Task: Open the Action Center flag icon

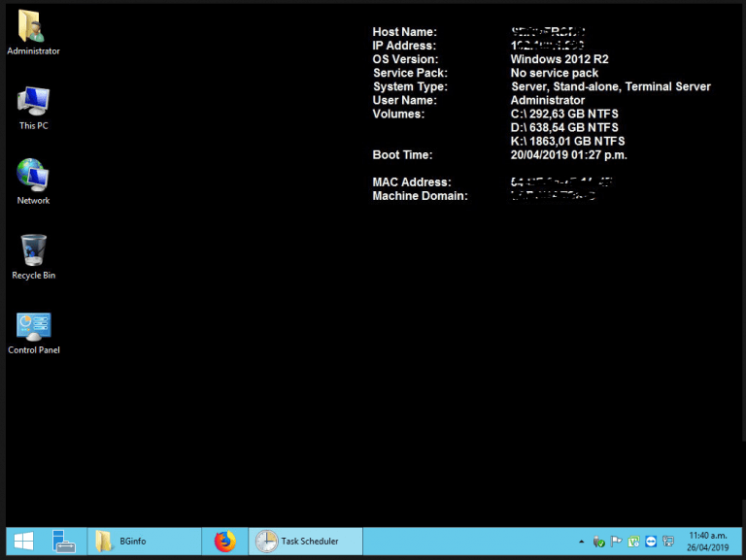Action: [616, 542]
